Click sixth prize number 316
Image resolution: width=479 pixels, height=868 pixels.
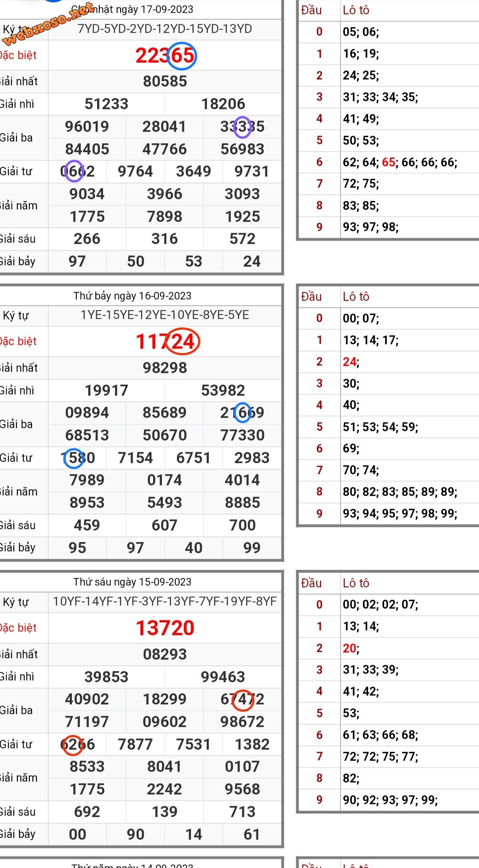pos(165,239)
